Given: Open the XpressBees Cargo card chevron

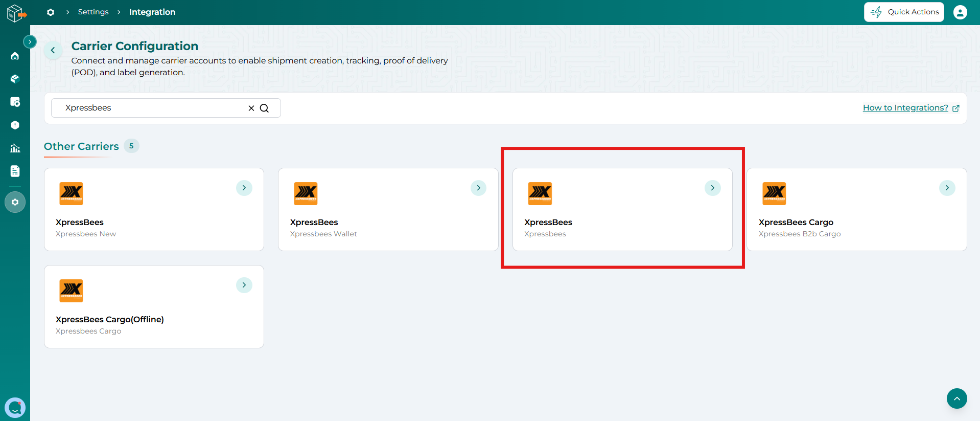Looking at the screenshot, I should point(947,188).
